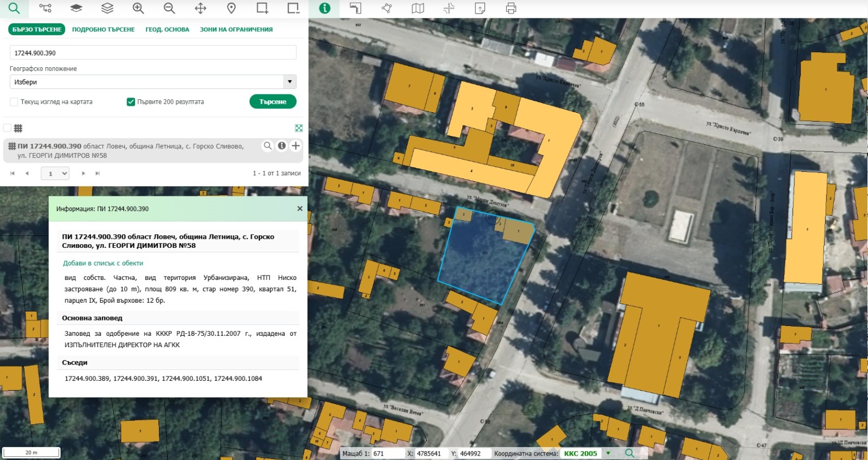Screen dimensions: 868x460
Task: Activate the pan map arrows tool
Action: click(200, 8)
